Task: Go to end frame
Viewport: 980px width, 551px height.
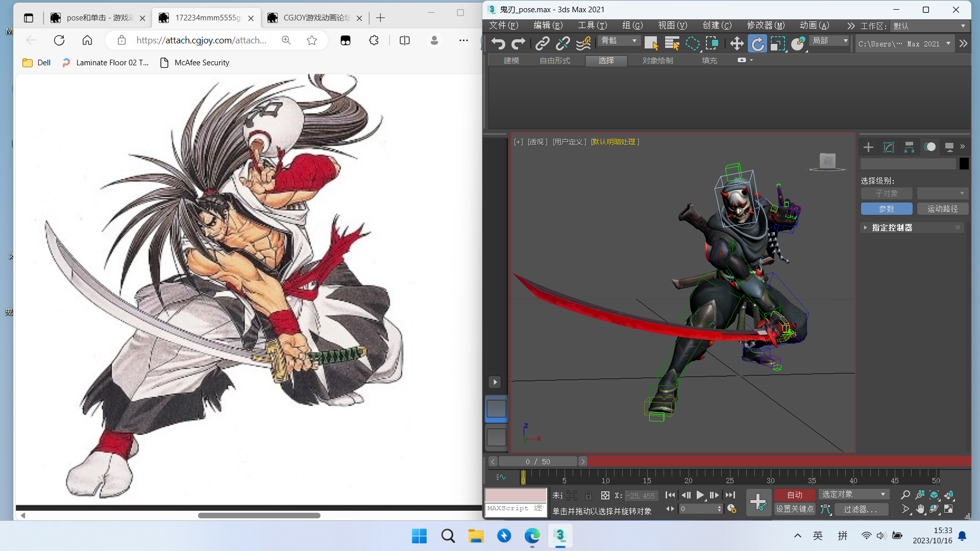Action: pyautogui.click(x=730, y=495)
